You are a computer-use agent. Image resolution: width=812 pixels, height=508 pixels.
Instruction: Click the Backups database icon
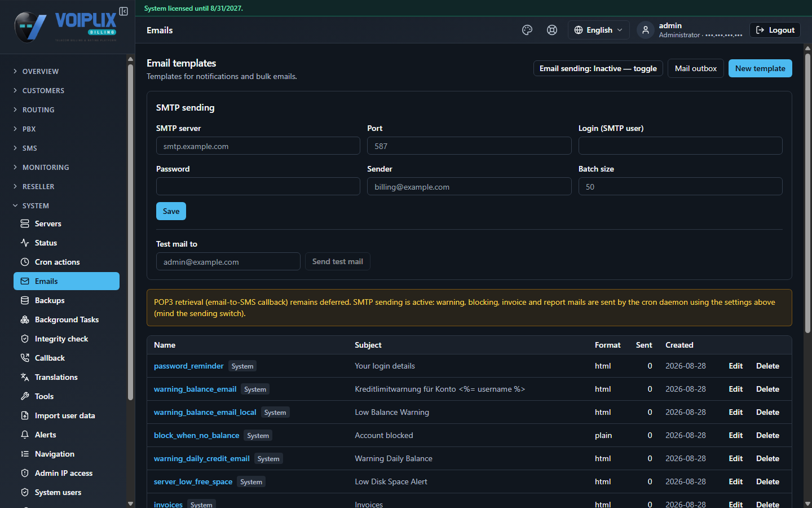(x=25, y=300)
